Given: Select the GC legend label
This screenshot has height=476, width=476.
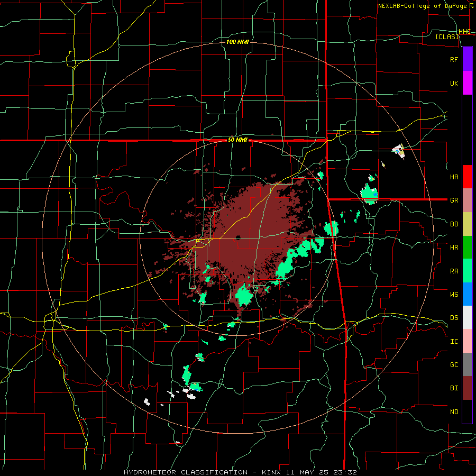Looking at the screenshot, I should coord(454,365).
